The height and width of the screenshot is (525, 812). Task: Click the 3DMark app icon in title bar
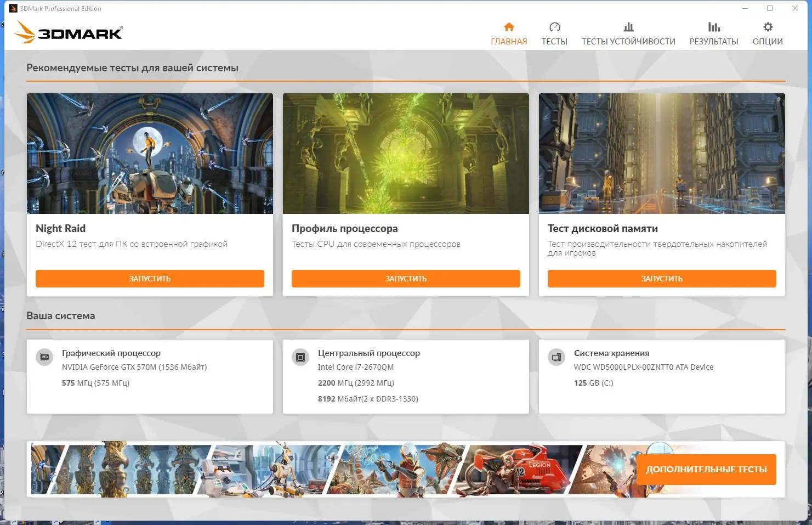point(13,8)
